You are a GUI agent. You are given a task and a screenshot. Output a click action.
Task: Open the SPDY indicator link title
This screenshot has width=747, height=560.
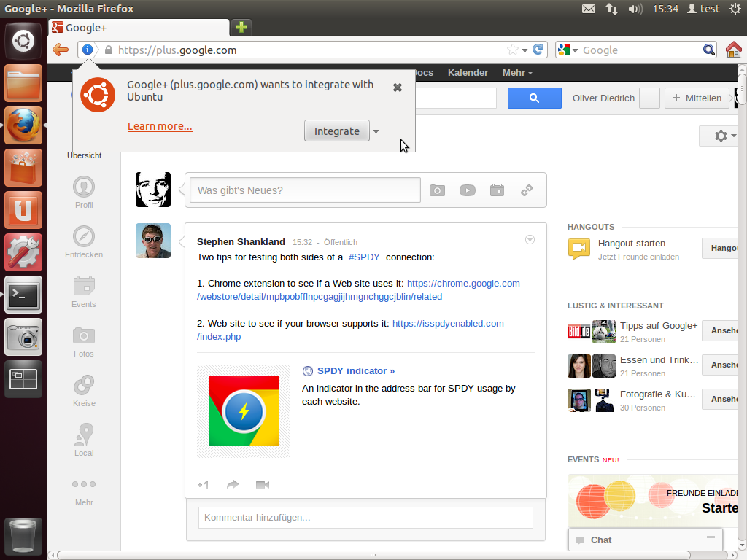[x=356, y=371]
